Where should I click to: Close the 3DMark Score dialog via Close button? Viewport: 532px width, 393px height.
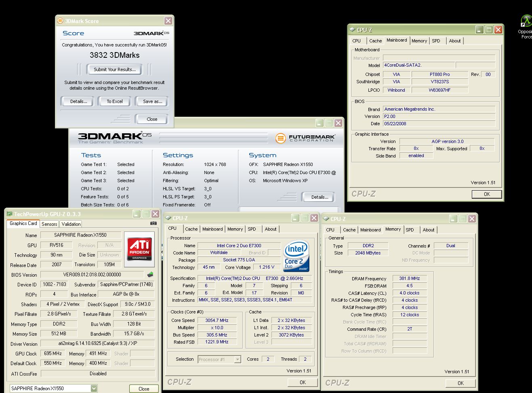pyautogui.click(x=152, y=119)
